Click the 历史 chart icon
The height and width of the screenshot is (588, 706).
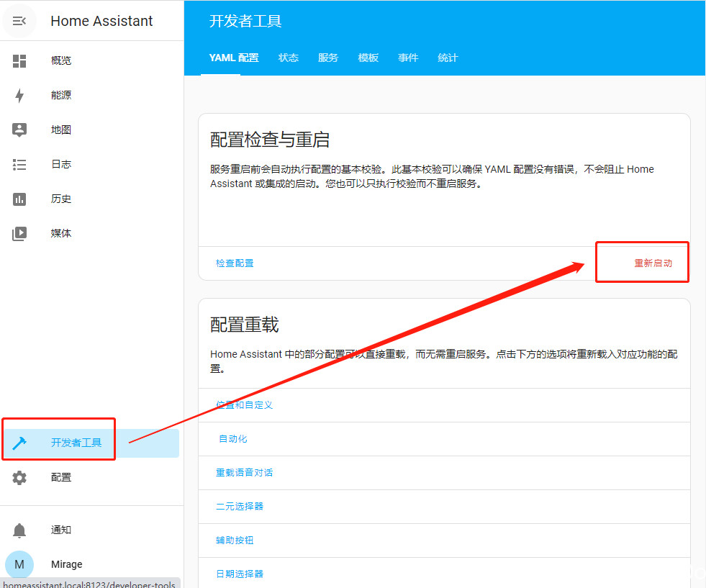click(x=19, y=199)
